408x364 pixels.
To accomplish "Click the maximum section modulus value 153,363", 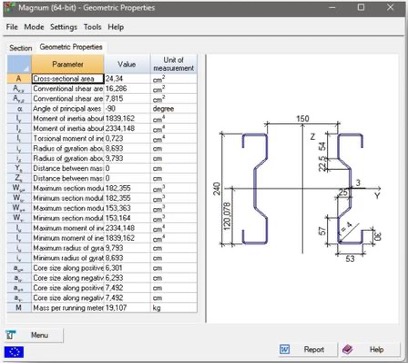I will tap(127, 208).
